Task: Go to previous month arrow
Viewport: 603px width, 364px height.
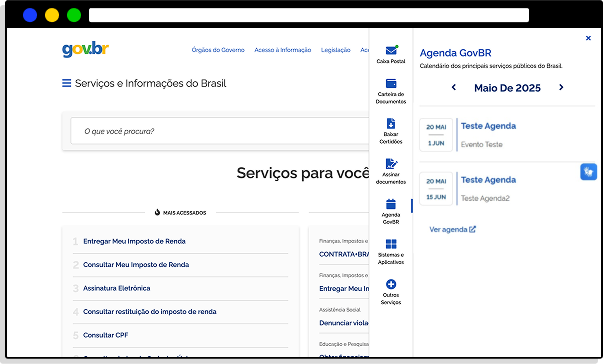Action: [454, 87]
